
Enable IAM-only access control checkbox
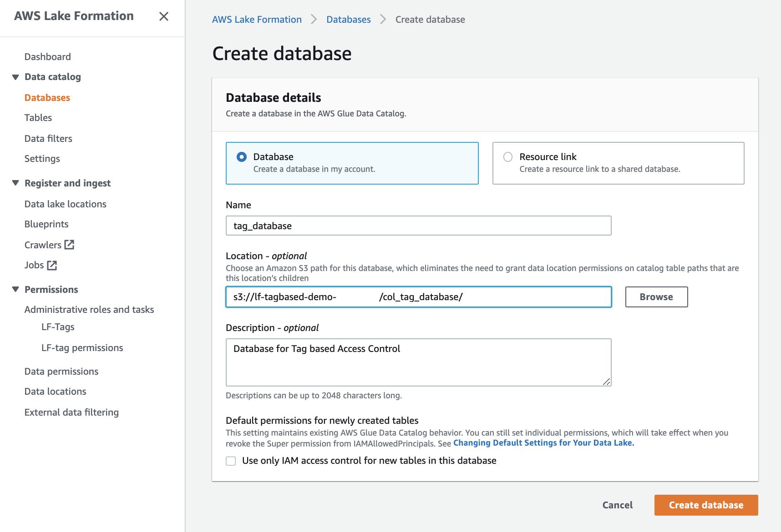pyautogui.click(x=231, y=461)
